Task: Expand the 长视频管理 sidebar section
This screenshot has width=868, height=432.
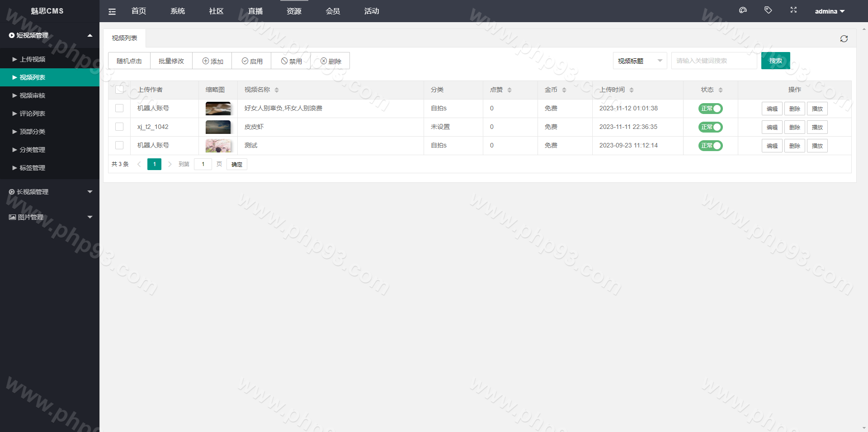Action: [50, 192]
